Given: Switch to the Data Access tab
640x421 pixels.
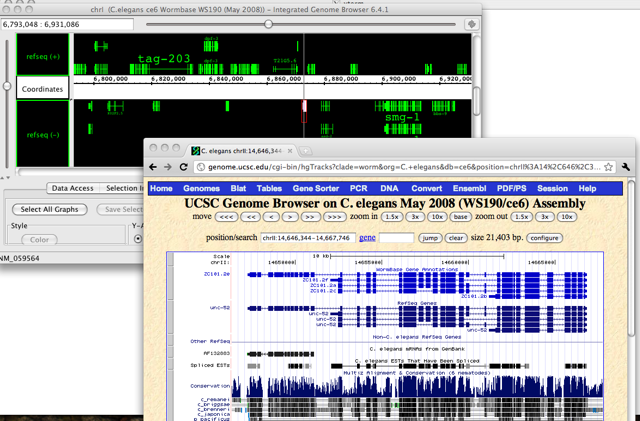Looking at the screenshot, I should tap(73, 188).
